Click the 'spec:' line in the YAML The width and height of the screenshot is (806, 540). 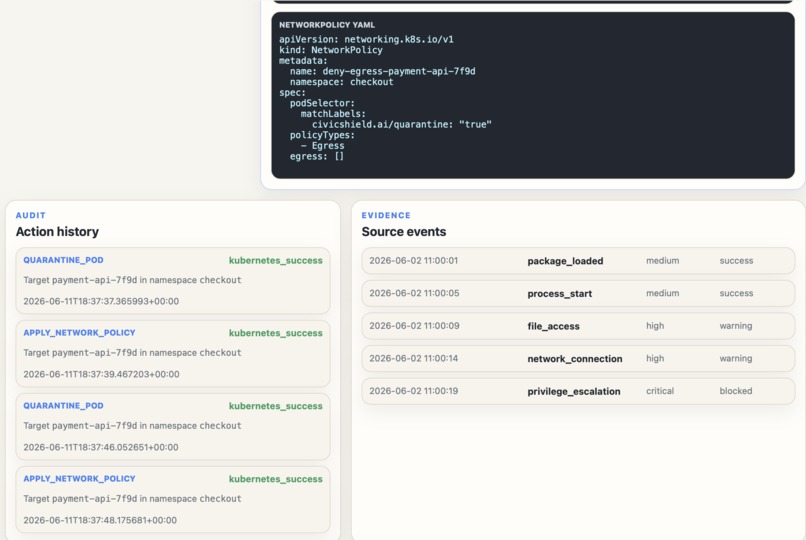292,92
